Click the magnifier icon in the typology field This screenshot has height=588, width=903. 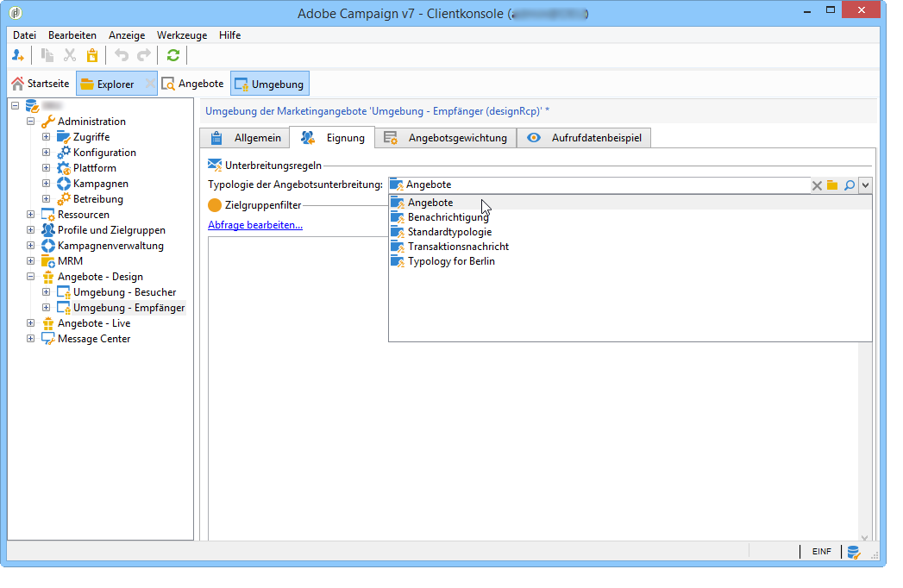click(850, 185)
